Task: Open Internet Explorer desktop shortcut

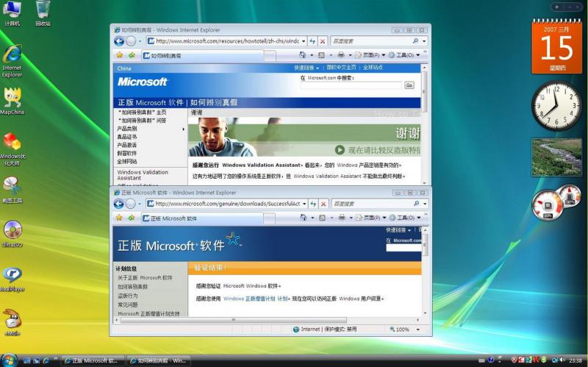Action: click(12, 61)
